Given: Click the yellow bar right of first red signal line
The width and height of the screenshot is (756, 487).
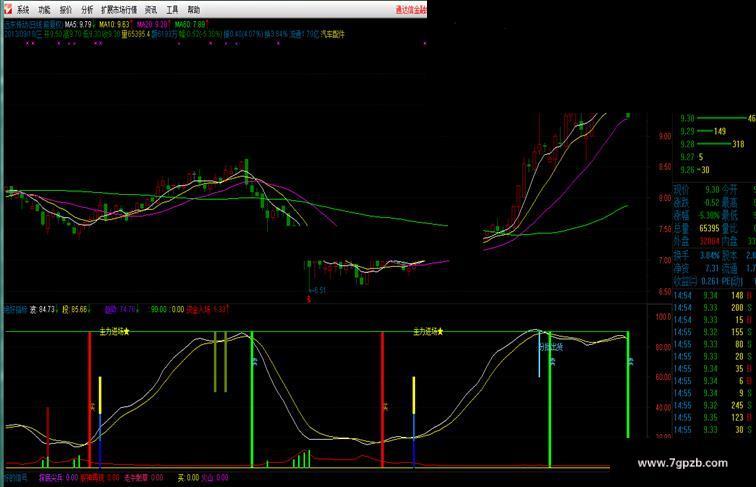Looking at the screenshot, I should click(x=100, y=395).
